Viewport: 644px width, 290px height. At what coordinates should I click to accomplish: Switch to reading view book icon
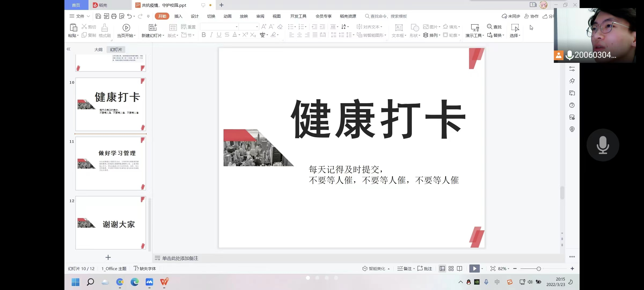tap(460, 269)
